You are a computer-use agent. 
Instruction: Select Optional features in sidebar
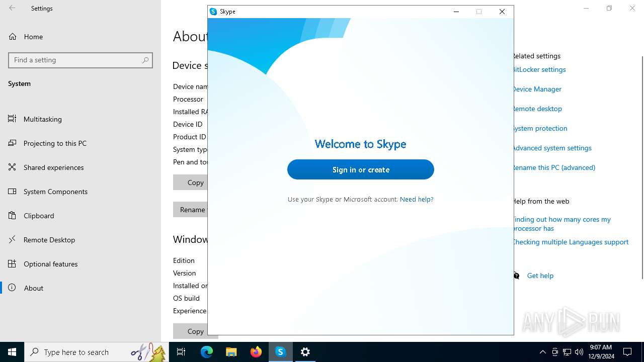click(x=80, y=264)
